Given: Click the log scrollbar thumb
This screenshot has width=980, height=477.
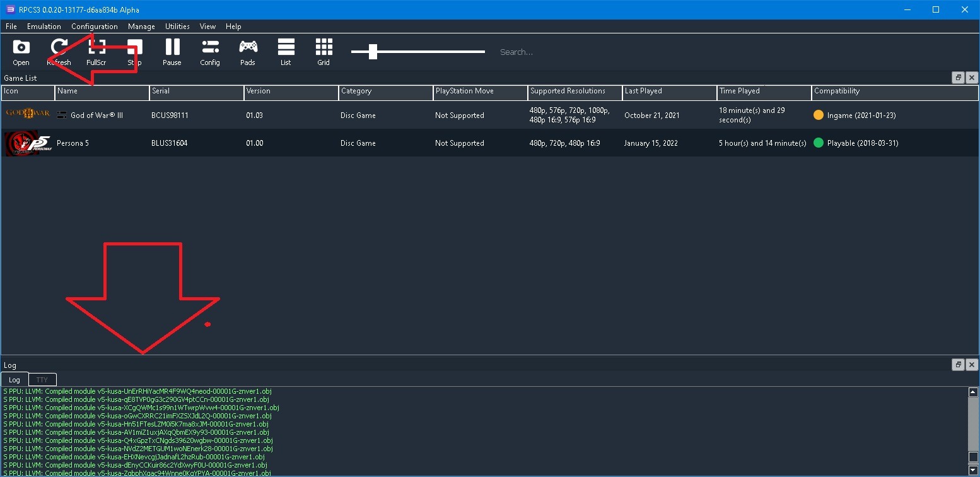Looking at the screenshot, I should 973,457.
